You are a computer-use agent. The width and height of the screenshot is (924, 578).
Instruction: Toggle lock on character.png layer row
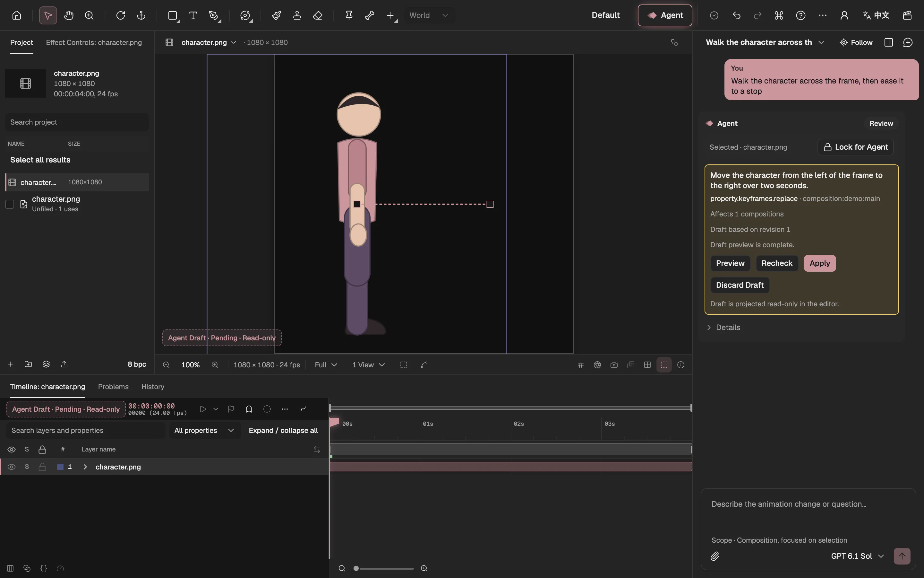[x=42, y=467]
